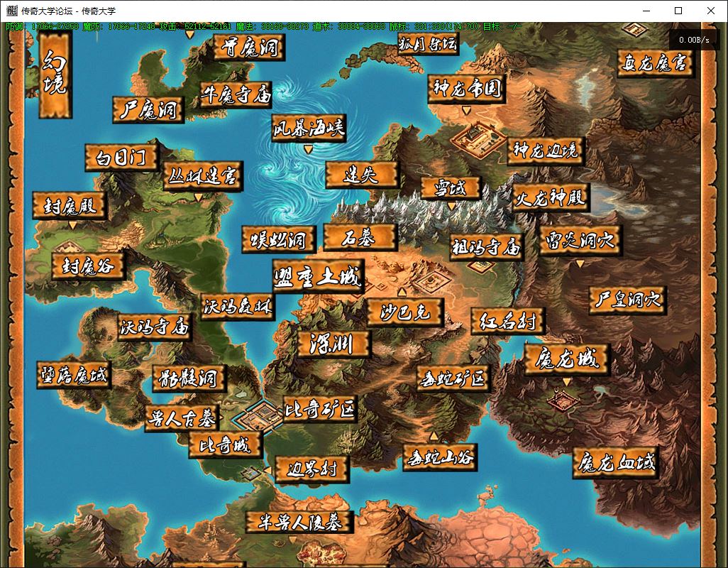Choose 风暴海峡 on the world map
Image resolution: width=728 pixels, height=568 pixels.
pyautogui.click(x=309, y=128)
